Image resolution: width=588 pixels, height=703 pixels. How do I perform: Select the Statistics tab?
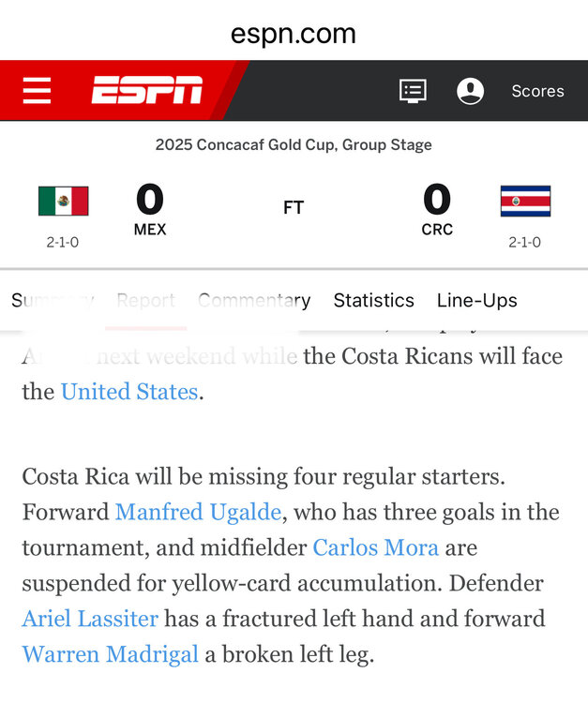point(373,301)
